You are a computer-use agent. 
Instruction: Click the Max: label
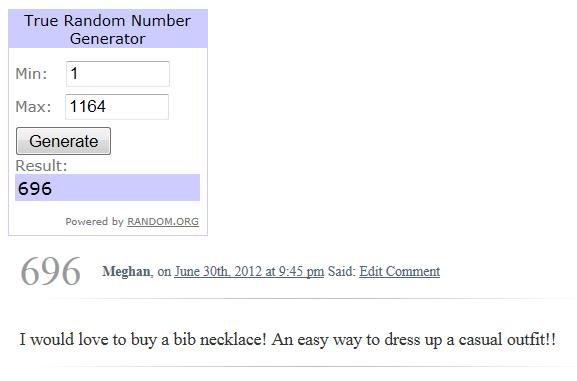pos(33,107)
